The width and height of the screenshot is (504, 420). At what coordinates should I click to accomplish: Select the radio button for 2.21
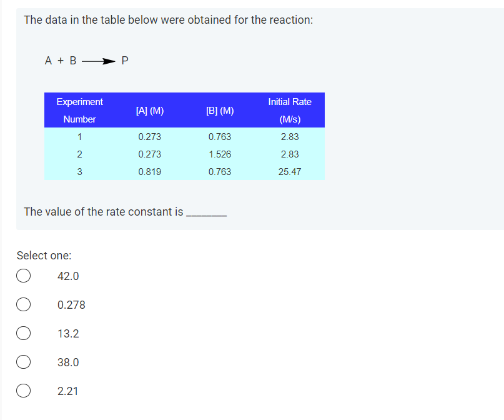tap(23, 391)
